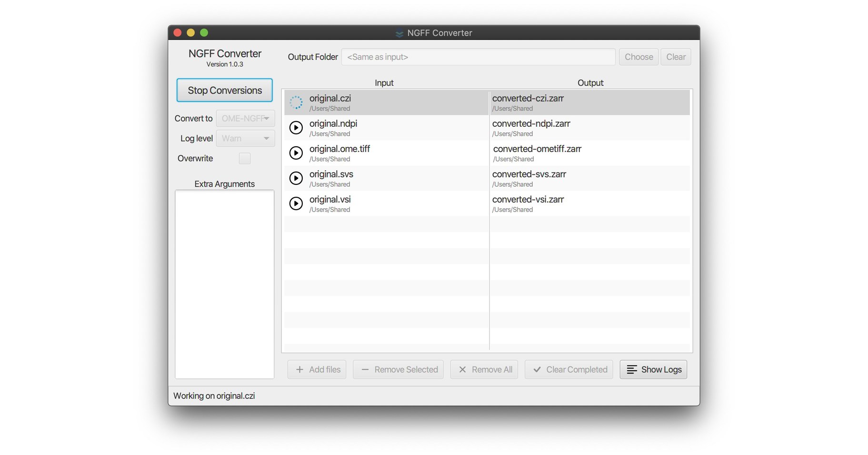Click the progress spinner on original.czi
The image size is (868, 455).
click(x=296, y=102)
